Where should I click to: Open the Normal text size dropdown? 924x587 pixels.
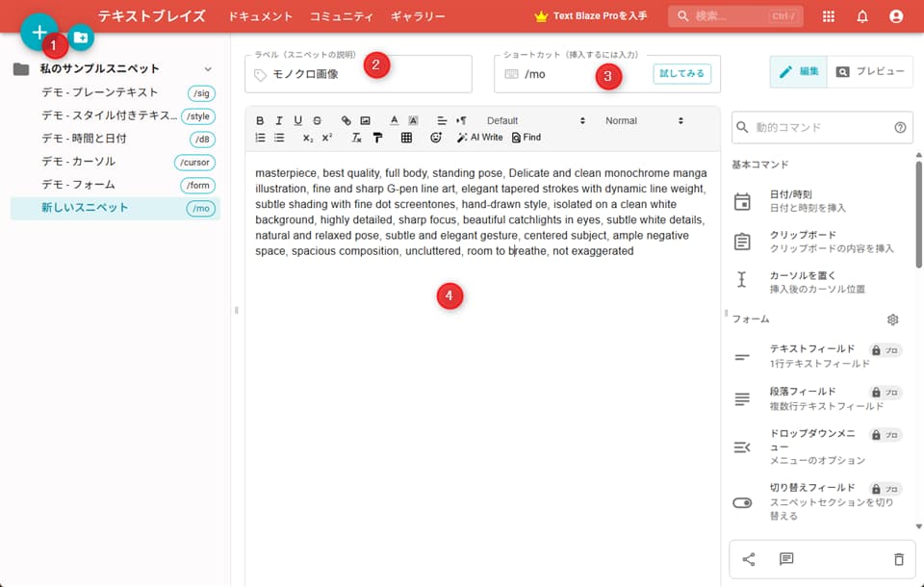(644, 120)
